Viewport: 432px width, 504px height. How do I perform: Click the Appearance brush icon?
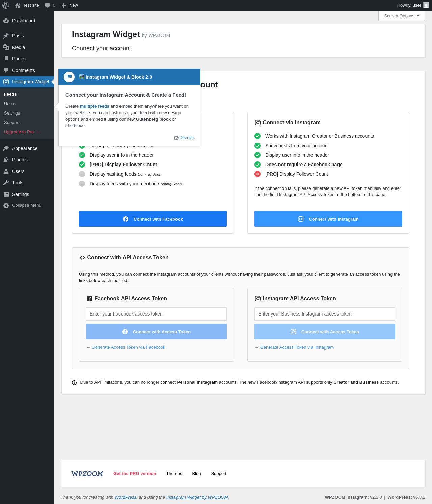(6, 148)
